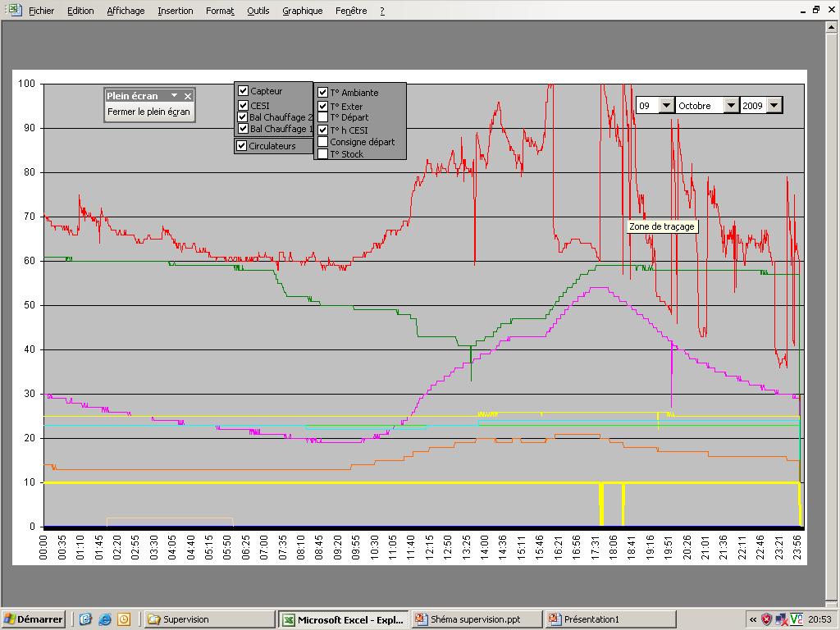The image size is (840, 630).
Task: Switch to Shéma supervision.ppt taskbar button
Action: (x=477, y=619)
